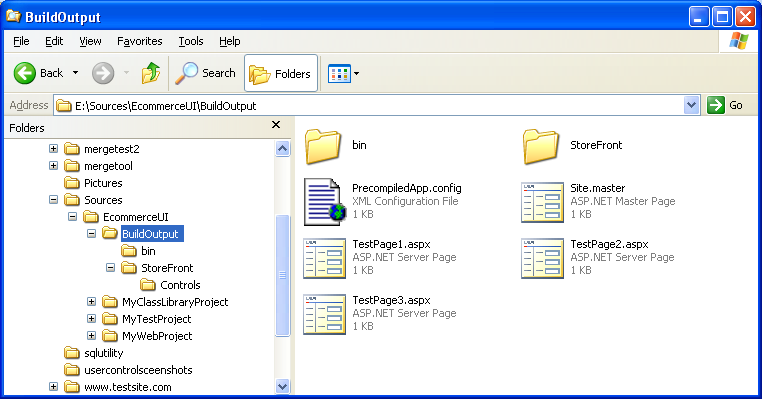Select TestPage1.aspx file icon
This screenshot has width=762, height=399.
325,259
